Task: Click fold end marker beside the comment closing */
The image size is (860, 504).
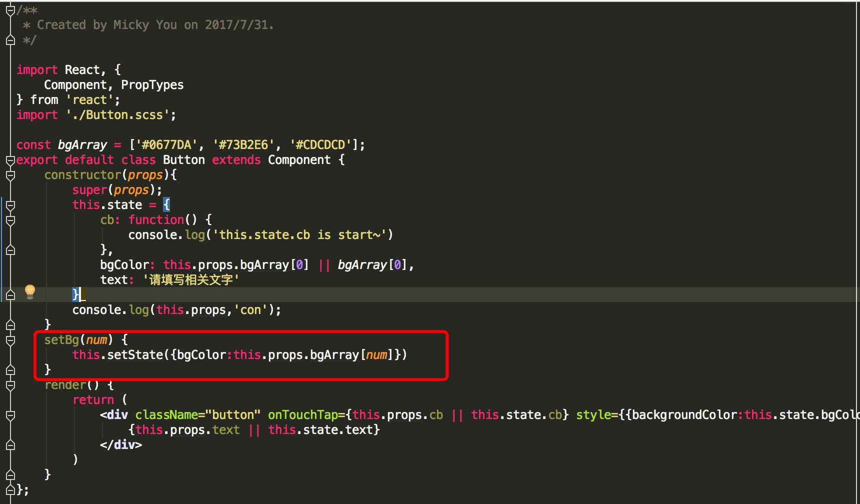Action: click(x=10, y=40)
